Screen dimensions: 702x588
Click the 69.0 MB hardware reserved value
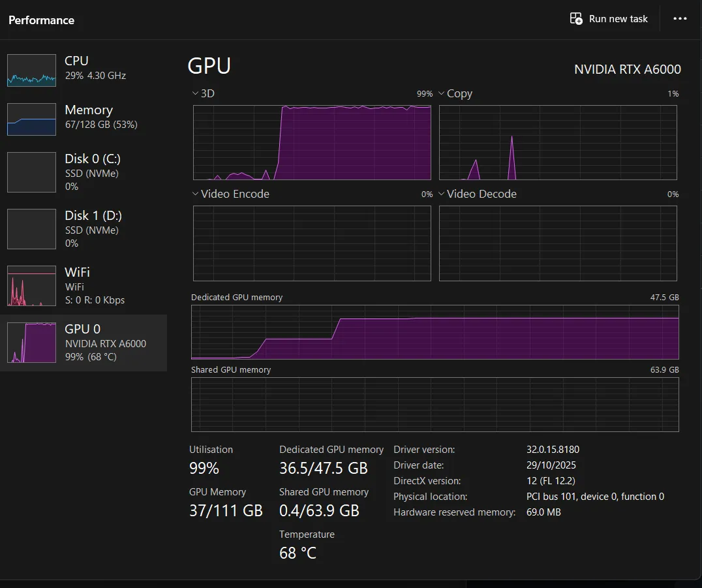click(x=543, y=512)
